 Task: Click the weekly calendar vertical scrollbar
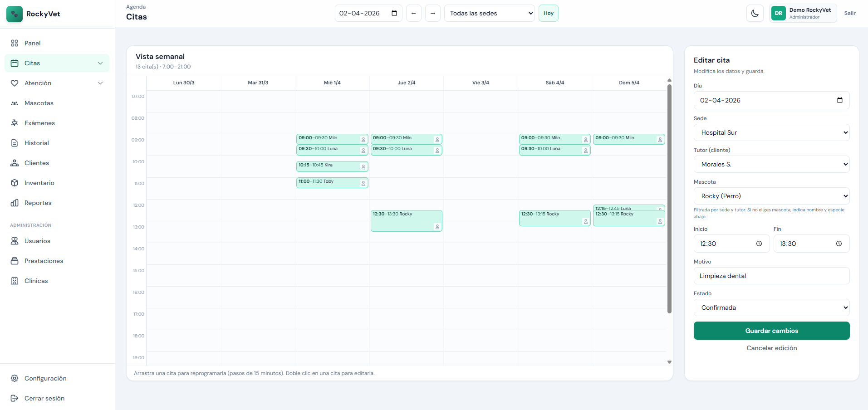click(669, 199)
